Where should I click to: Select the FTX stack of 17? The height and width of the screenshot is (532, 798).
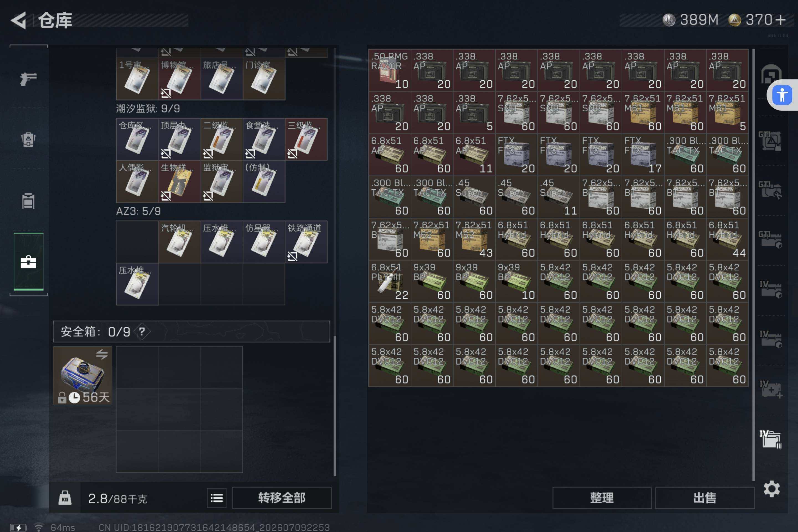coord(643,155)
